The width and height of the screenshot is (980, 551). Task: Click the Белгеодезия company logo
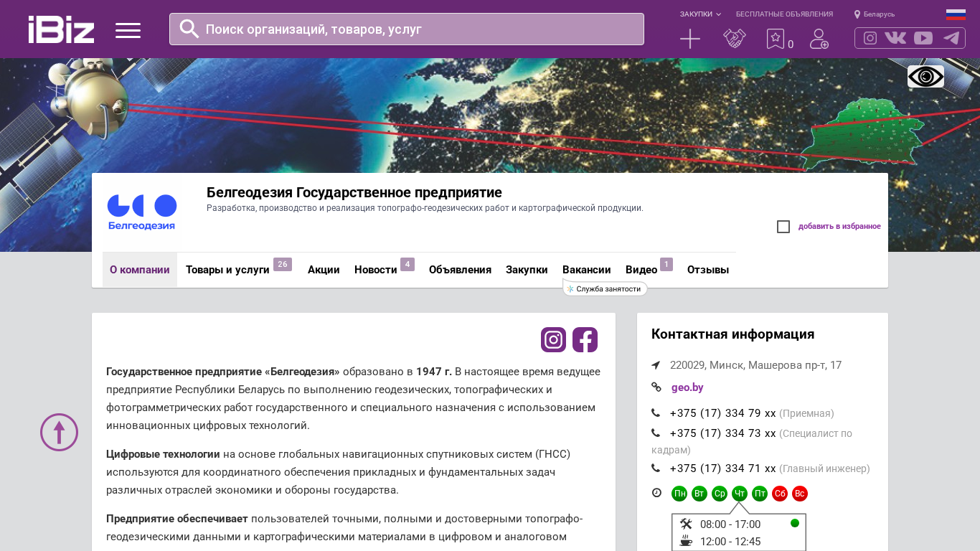coord(142,212)
